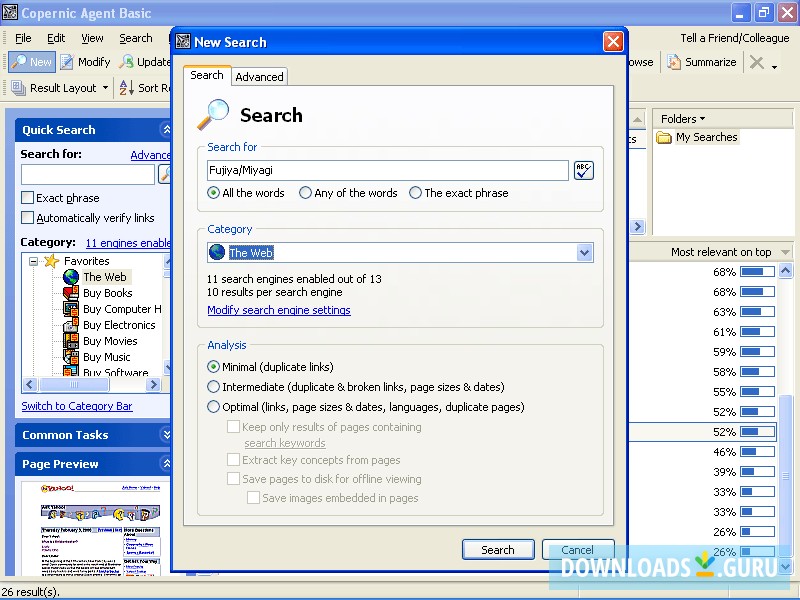Toggle the Exact phrase checkbox in Quick Search
This screenshot has height=600, width=800.
pyautogui.click(x=28, y=197)
